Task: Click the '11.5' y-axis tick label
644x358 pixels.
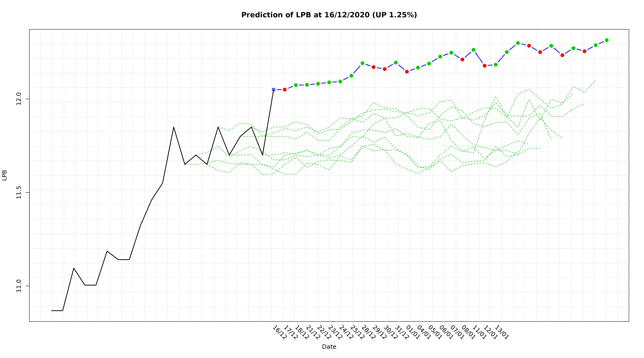Action: pos(18,192)
